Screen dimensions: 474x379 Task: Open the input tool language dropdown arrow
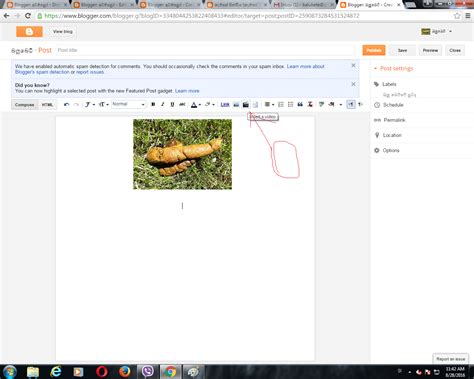pyautogui.click(x=340, y=105)
